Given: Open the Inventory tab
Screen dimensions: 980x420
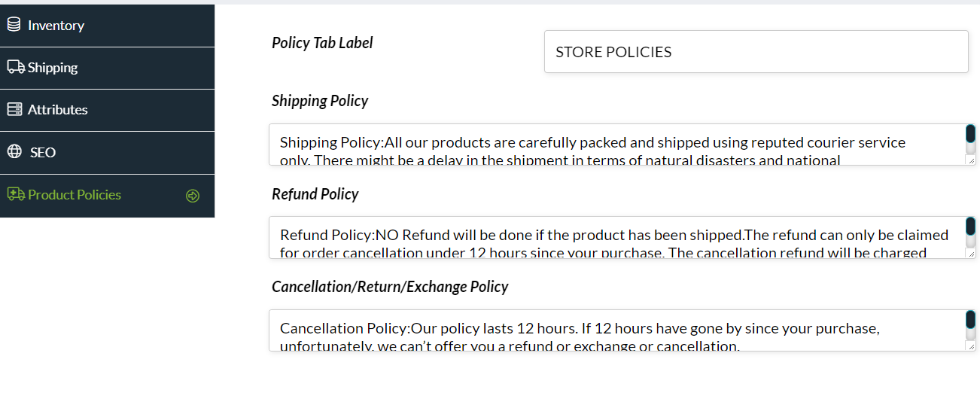Looking at the screenshot, I should (56, 26).
